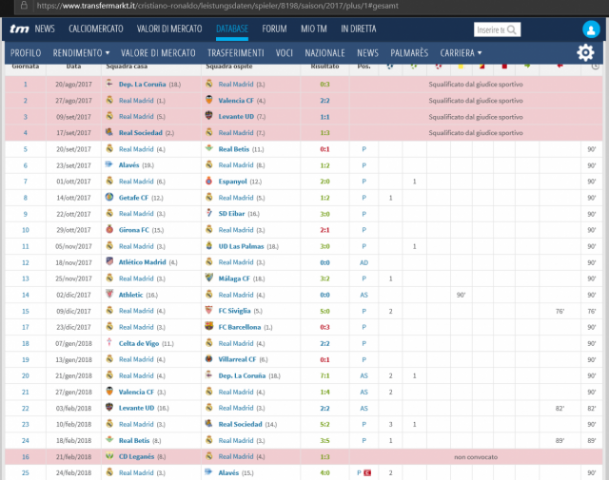The image size is (609, 480).
Task: Open the settings gear icon
Action: 585,52
